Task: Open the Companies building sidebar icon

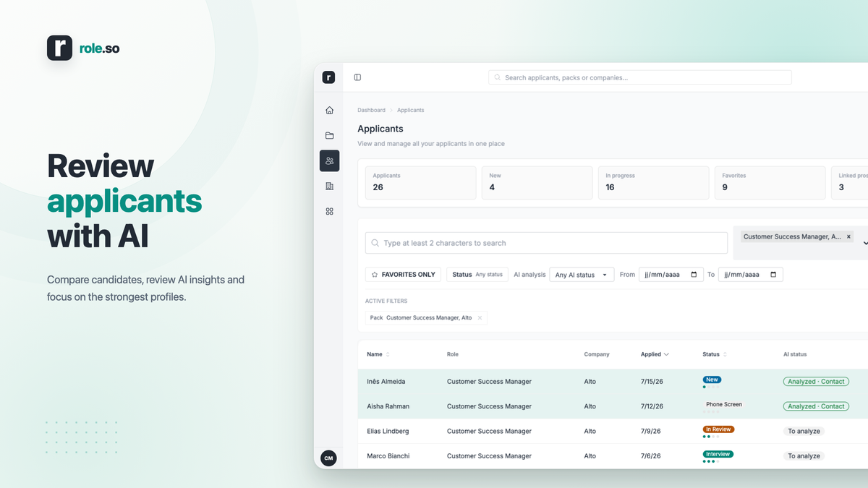Action: [329, 186]
